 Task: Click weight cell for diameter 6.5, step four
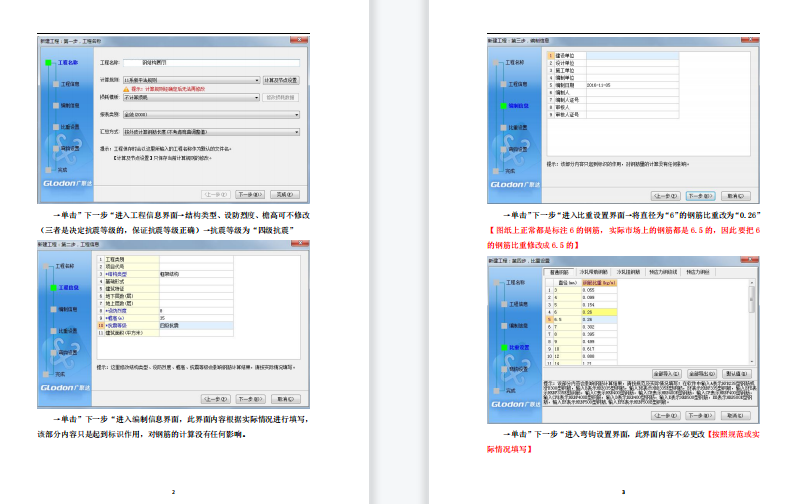coord(599,320)
